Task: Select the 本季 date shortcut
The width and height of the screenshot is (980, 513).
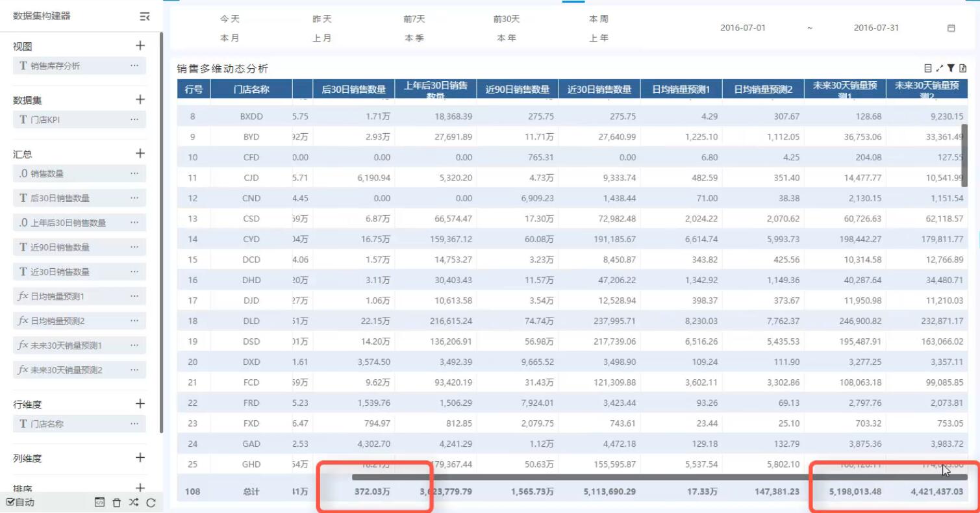Action: (x=414, y=38)
